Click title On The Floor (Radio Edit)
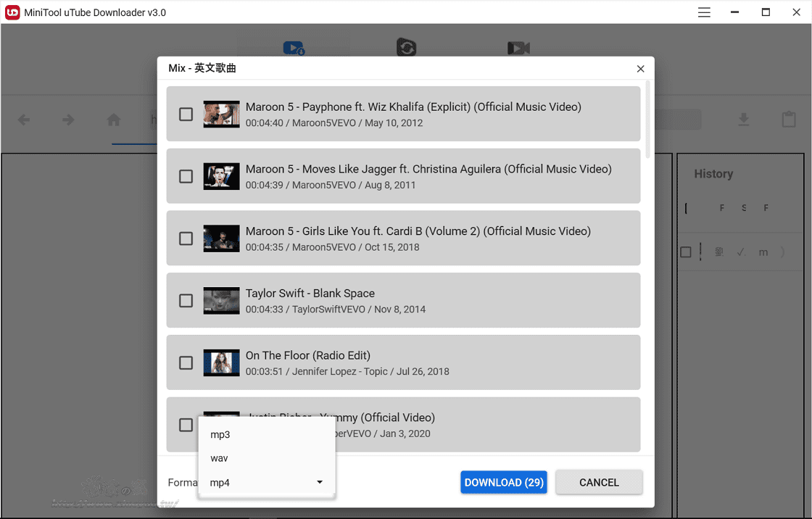Image resolution: width=812 pixels, height=519 pixels. tap(308, 356)
